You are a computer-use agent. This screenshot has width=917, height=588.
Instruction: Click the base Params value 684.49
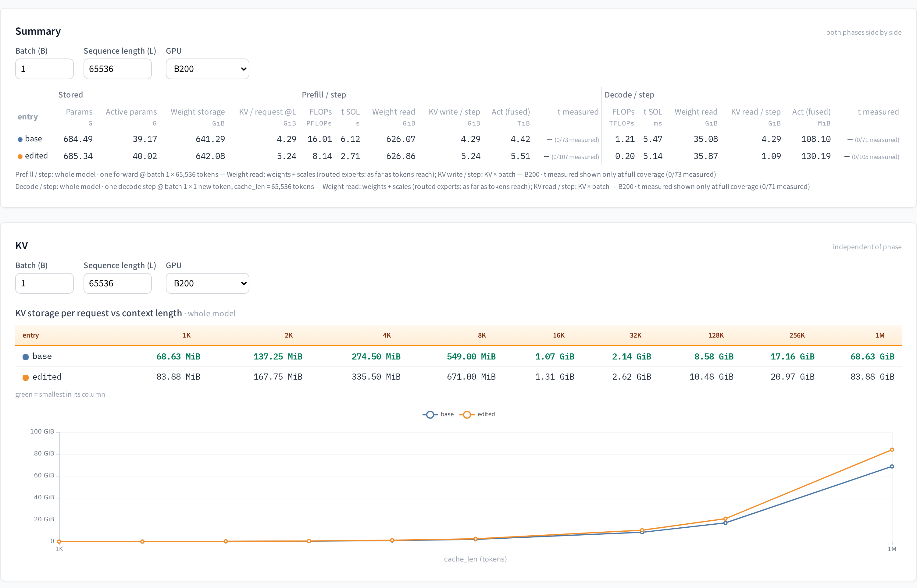coord(78,139)
